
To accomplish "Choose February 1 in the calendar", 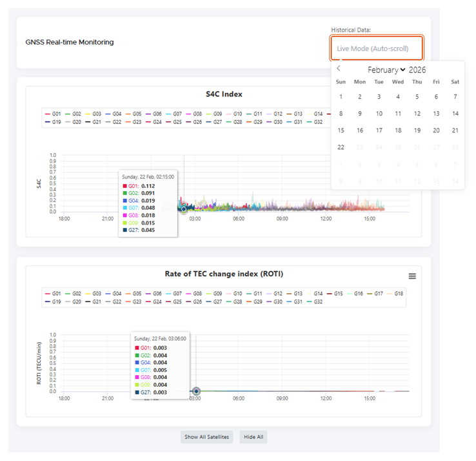I will tap(341, 97).
